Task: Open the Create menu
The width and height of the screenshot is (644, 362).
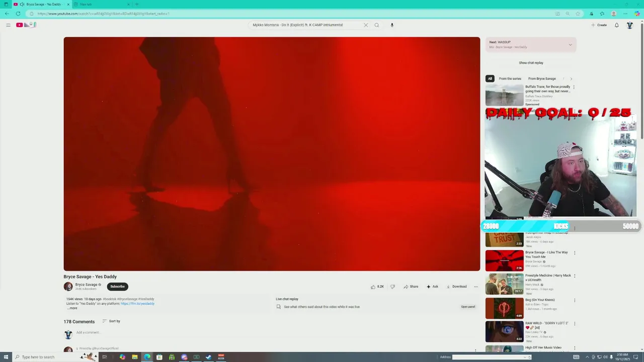Action: pyautogui.click(x=599, y=25)
